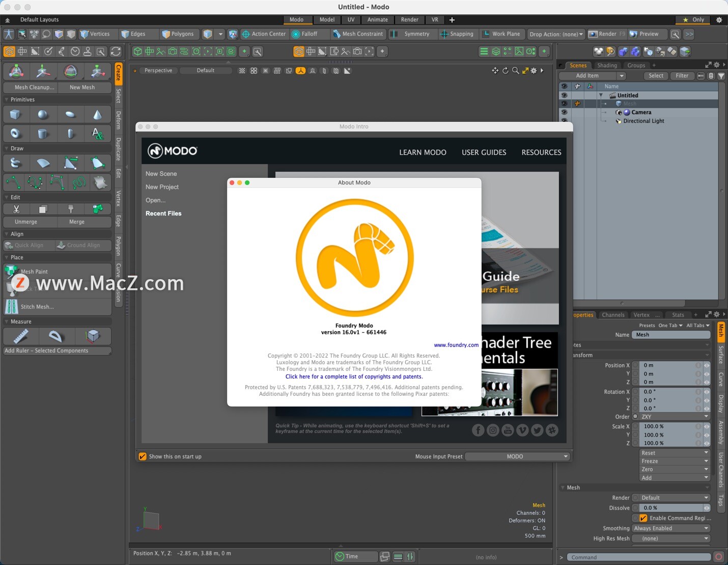
Task: Toggle Mesh Constraint in toolbar
Action: [358, 34]
